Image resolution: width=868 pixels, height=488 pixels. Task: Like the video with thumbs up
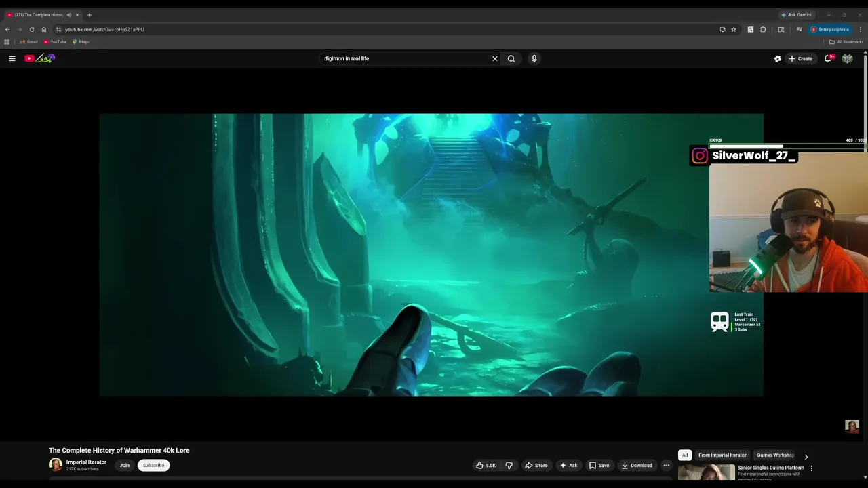pos(486,465)
